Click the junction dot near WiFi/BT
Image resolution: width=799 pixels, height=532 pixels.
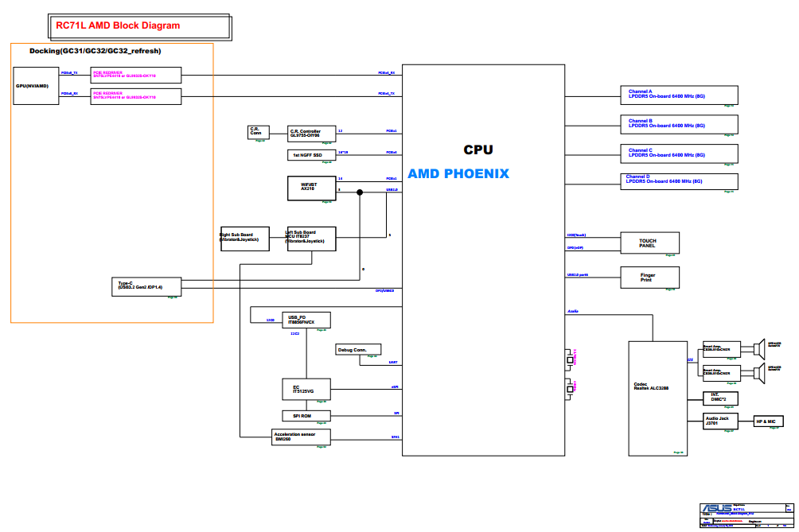point(360,192)
